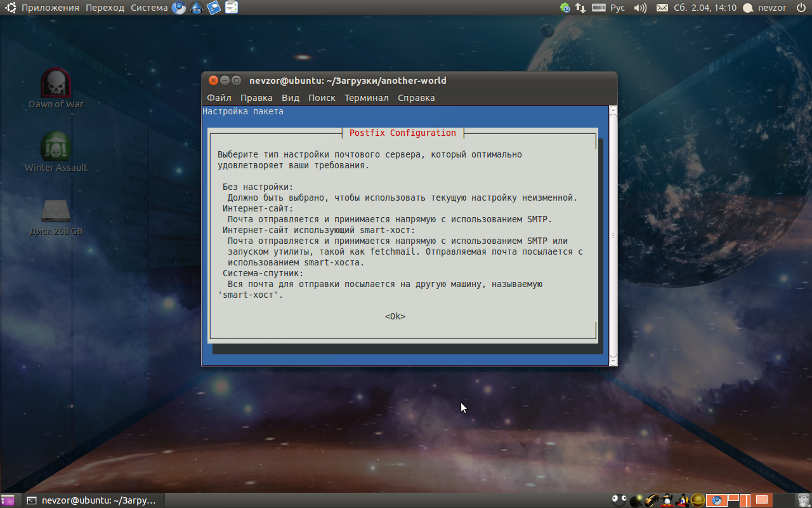Launch the penguin kart racing icon

pyautogui.click(x=683, y=500)
